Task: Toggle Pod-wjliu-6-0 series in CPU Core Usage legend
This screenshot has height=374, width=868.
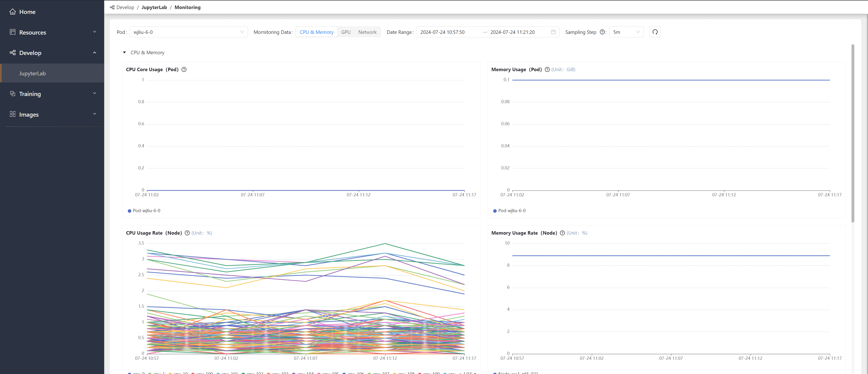Action: [x=144, y=211]
